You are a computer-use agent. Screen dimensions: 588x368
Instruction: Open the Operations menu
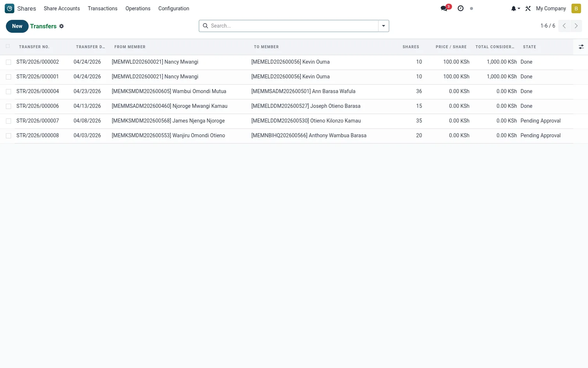coord(138,8)
